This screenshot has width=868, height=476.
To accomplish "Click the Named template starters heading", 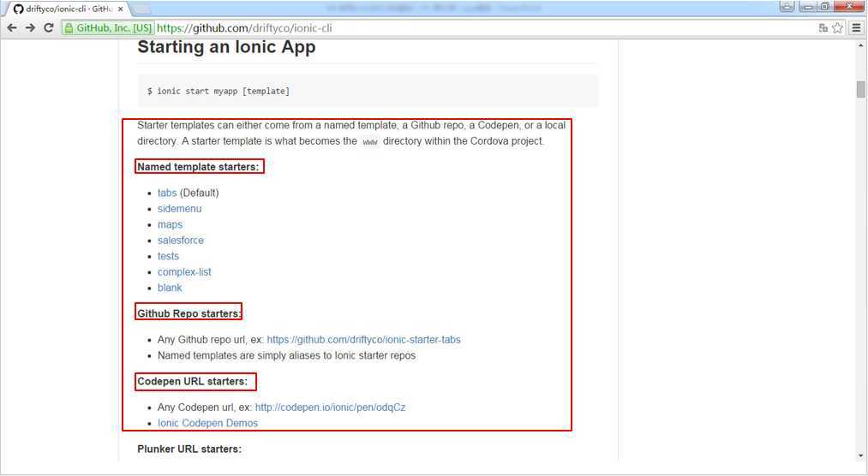I will (198, 167).
